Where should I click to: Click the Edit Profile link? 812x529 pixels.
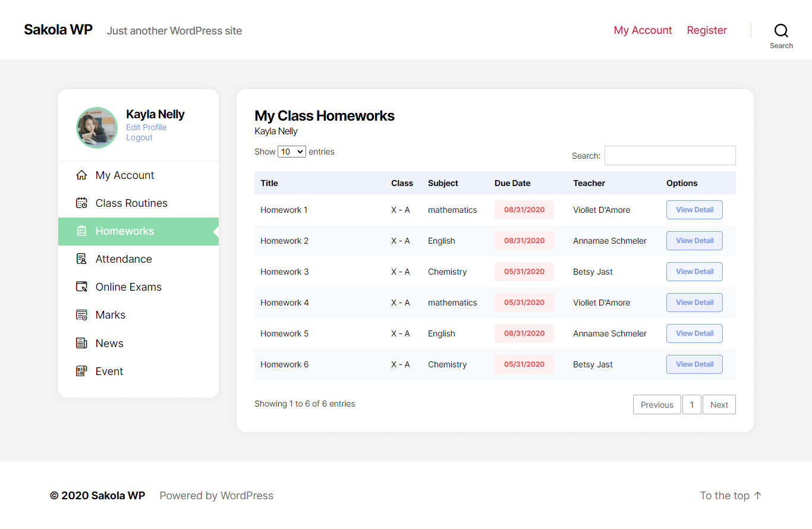pos(146,127)
